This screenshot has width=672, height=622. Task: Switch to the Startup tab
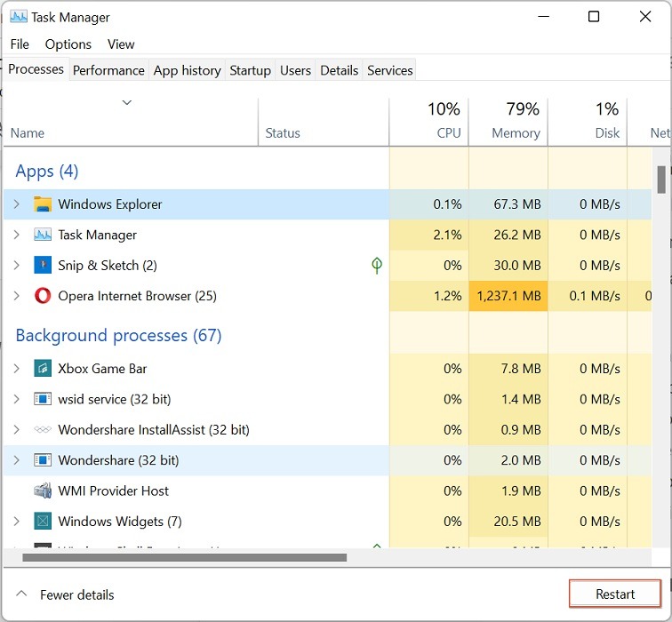(251, 70)
